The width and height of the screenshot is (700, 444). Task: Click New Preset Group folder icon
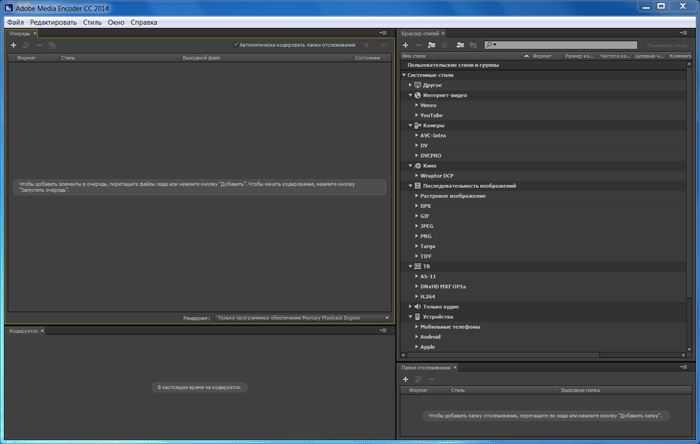[431, 45]
